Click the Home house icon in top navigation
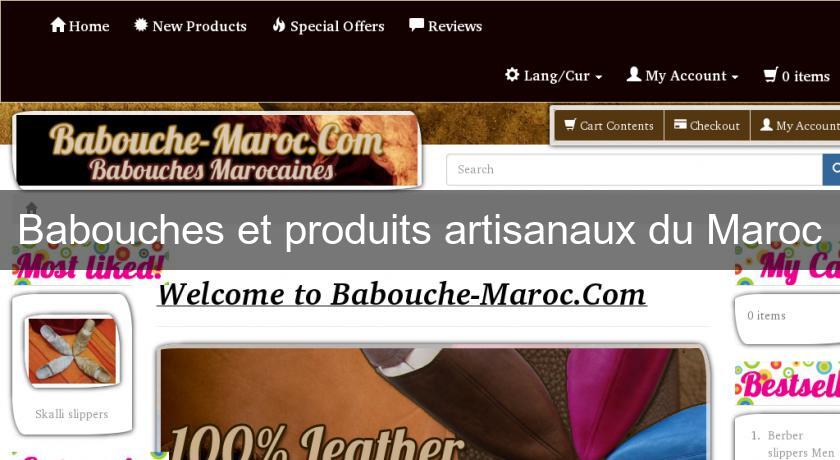Image resolution: width=840 pixels, height=460 pixels. [58, 25]
